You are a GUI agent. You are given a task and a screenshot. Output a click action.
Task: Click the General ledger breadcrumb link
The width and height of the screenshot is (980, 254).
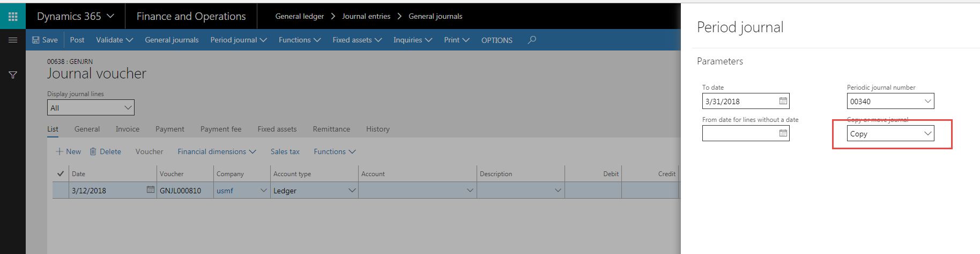(x=299, y=16)
